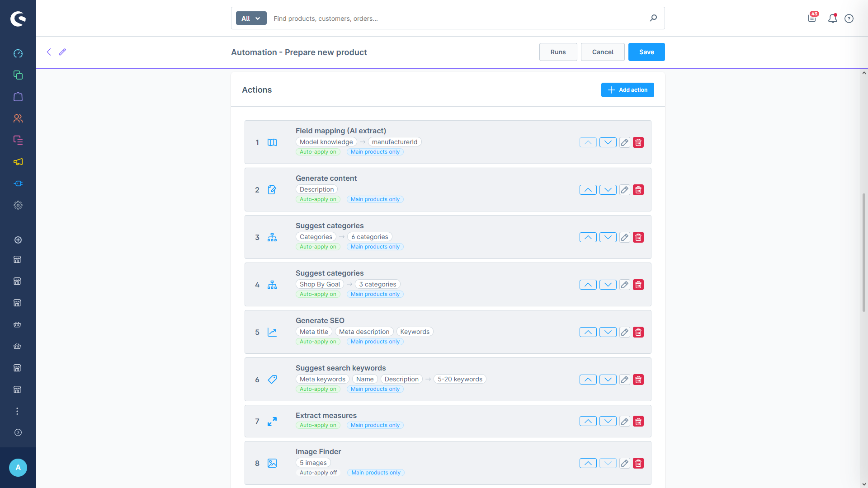Move Suggest search keywords action down

[x=608, y=380]
